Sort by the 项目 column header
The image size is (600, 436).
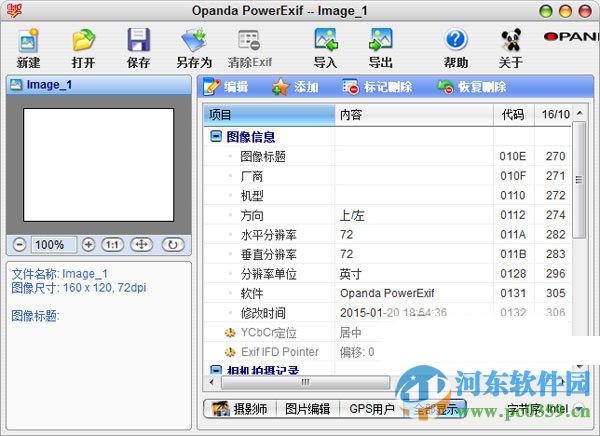pyautogui.click(x=269, y=114)
